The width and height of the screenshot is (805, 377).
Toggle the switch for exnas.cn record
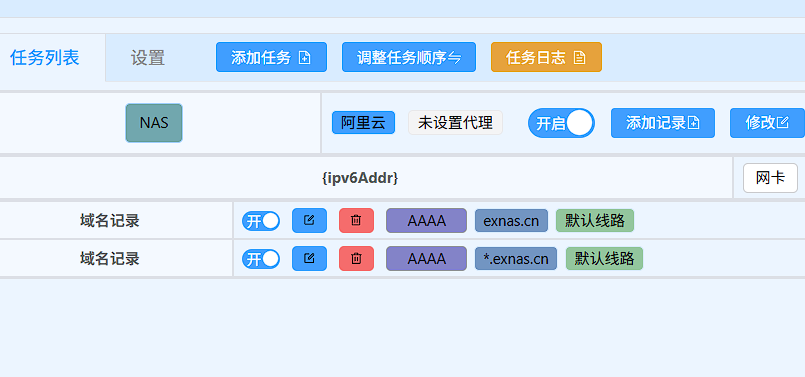point(261,221)
